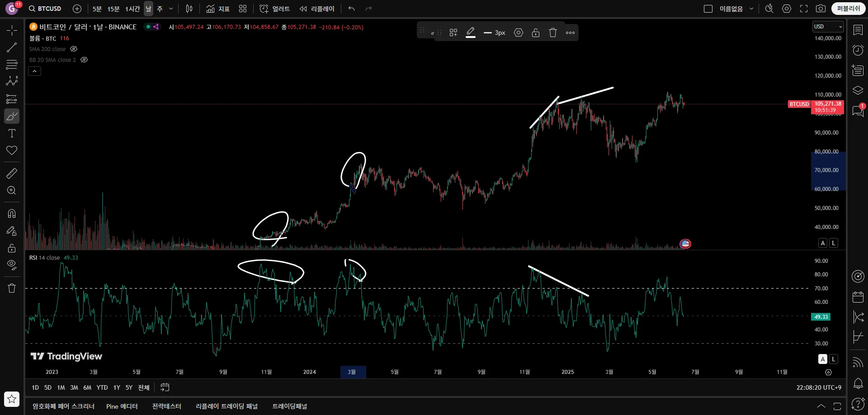868x415 pixels.
Task: Take a chart snapshot with camera icon
Action: [x=821, y=9]
